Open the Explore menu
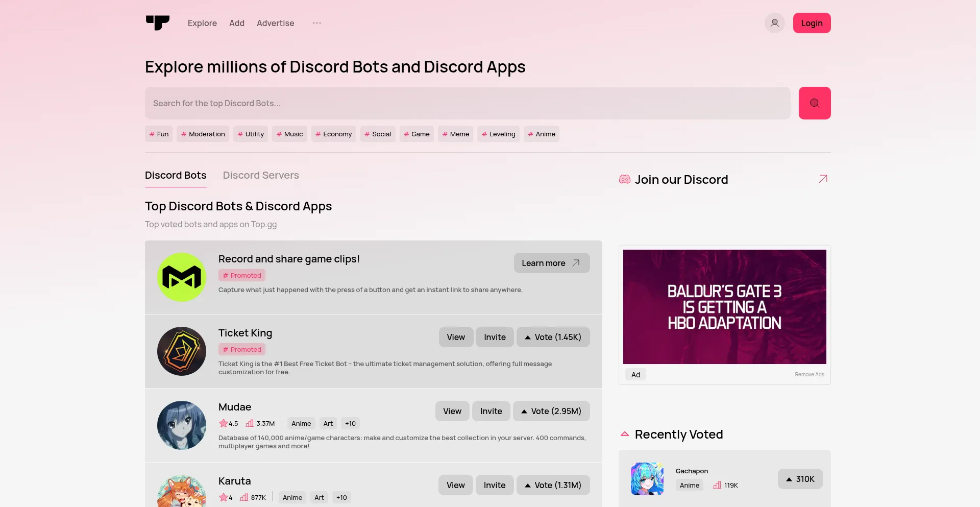980x507 pixels. click(202, 23)
